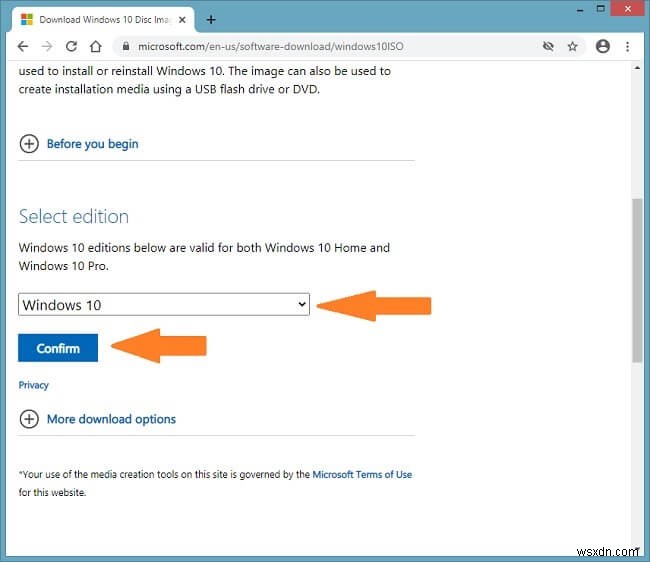Minimize the browser window
Image resolution: width=650 pixels, height=562 pixels.
[x=580, y=10]
